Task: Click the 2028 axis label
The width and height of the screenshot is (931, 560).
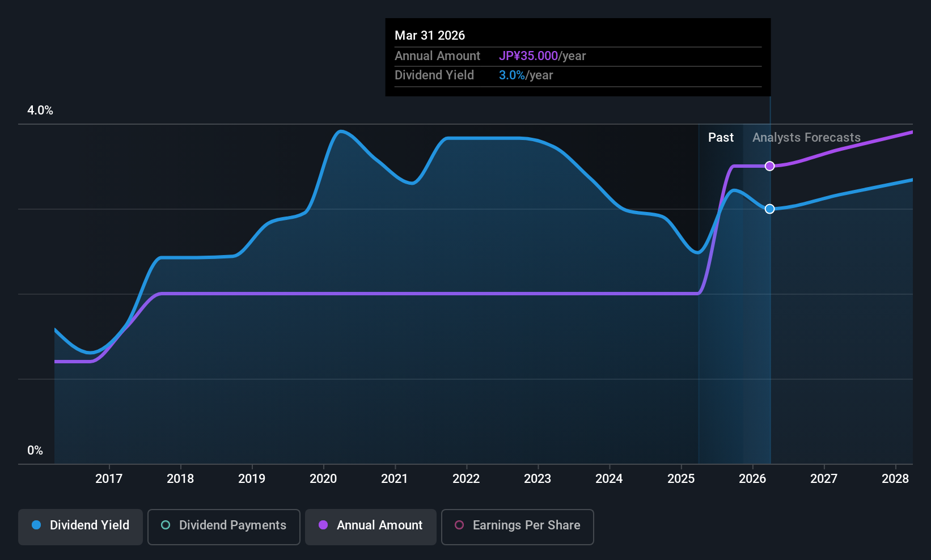Action: tap(896, 478)
